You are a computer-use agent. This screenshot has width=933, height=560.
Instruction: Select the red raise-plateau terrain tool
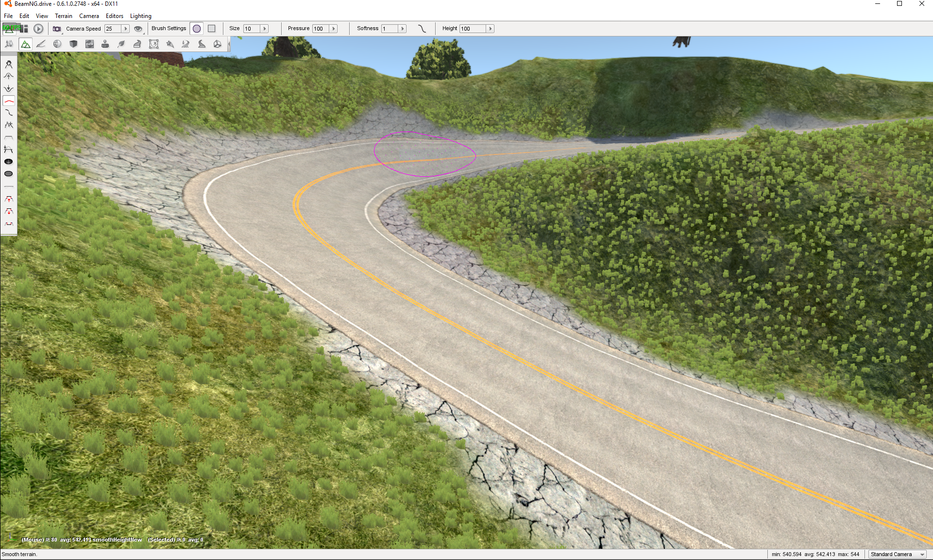click(9, 199)
